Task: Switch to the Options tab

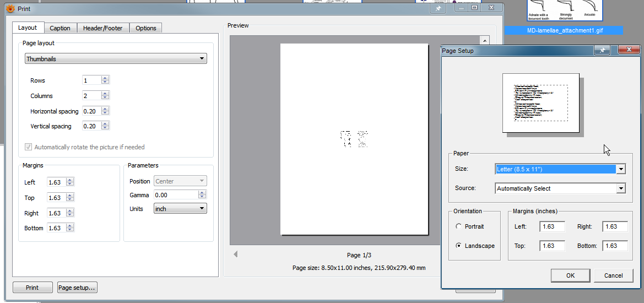Action: 146,28
